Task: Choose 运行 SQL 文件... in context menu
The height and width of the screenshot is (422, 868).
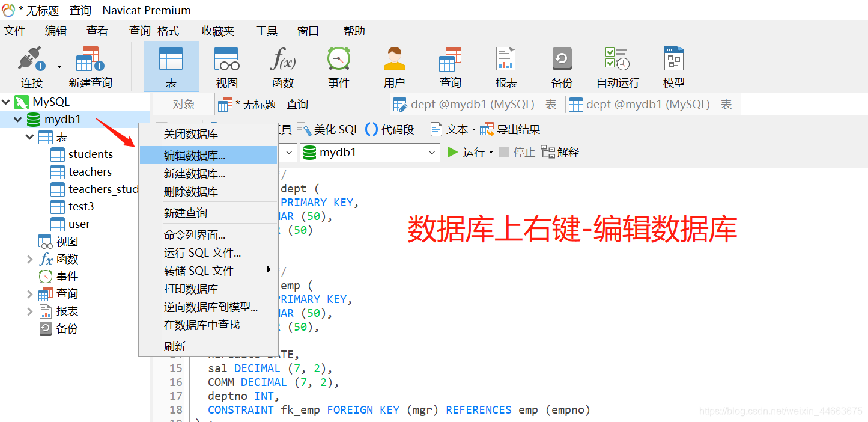Action: click(x=208, y=253)
